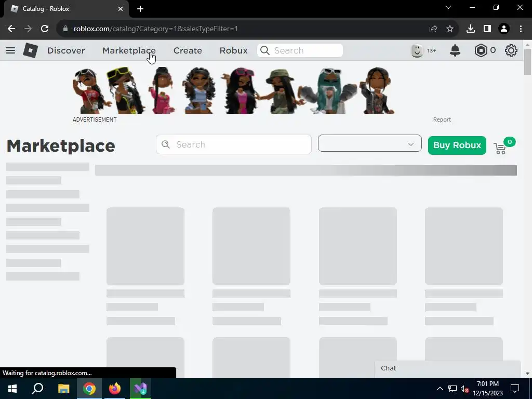532x399 pixels.
Task: Open the shopping cart
Action: 500,149
